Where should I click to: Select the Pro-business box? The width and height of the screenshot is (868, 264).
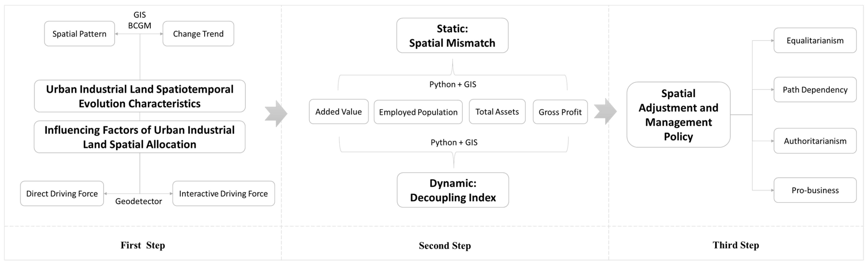pyautogui.click(x=815, y=190)
